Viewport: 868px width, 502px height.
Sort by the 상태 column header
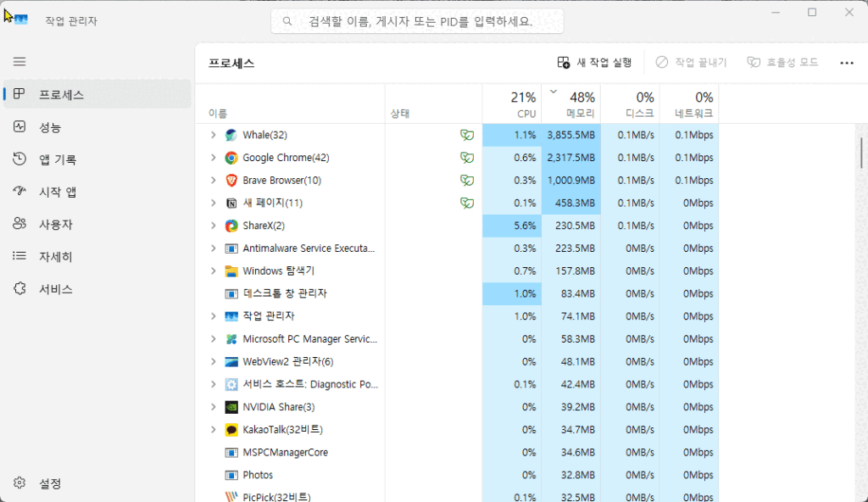(434, 104)
